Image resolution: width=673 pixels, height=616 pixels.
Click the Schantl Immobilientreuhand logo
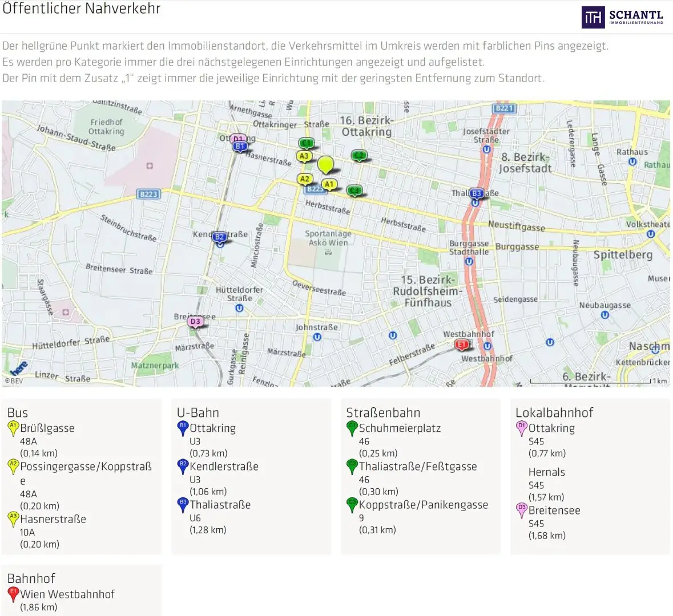click(x=622, y=17)
